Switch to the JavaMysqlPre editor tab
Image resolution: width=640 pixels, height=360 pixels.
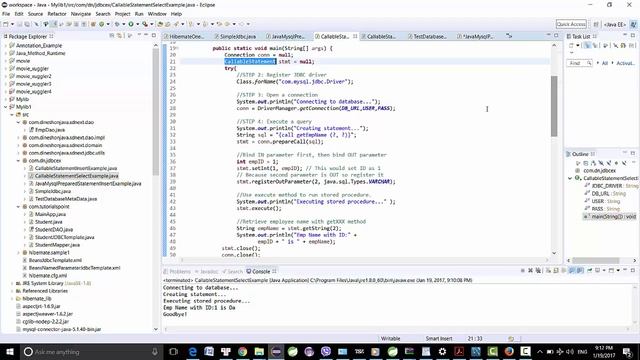286,36
